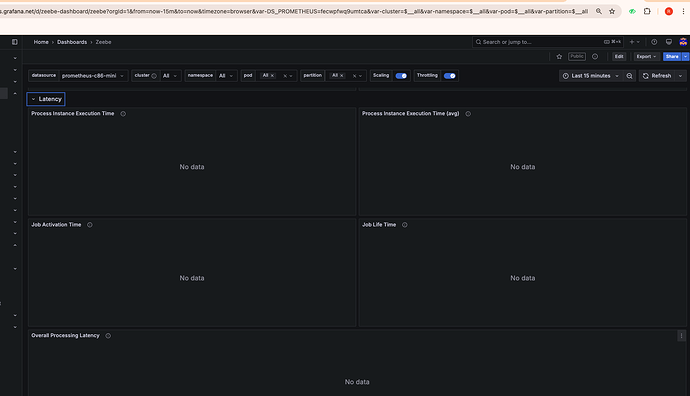Open the namespace All dropdown

[226, 76]
